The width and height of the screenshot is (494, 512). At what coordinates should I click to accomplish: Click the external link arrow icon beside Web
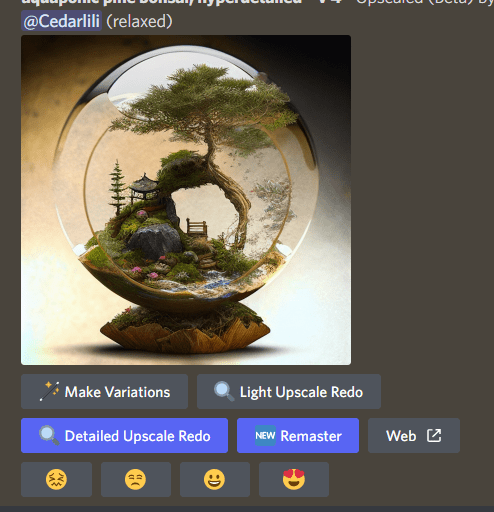434,435
